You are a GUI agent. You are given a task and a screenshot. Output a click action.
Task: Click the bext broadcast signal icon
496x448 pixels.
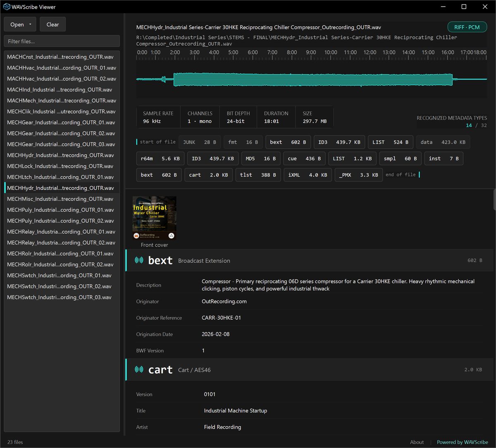[139, 260]
